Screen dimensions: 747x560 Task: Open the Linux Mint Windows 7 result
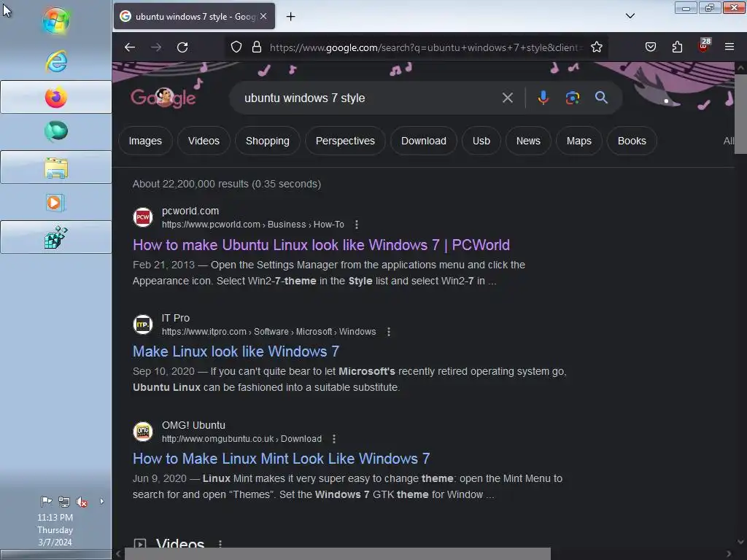(x=281, y=459)
